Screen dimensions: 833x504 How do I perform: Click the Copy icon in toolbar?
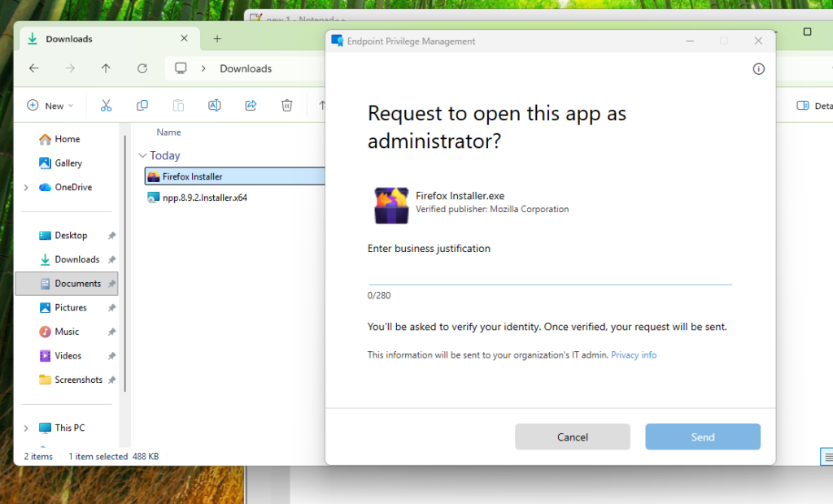click(x=142, y=106)
